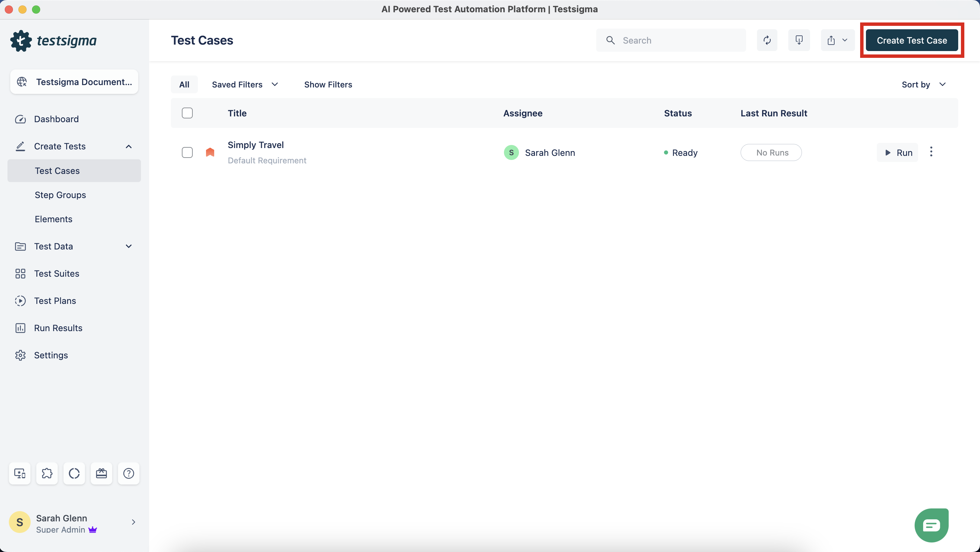Run the Simply Travel test case

898,152
